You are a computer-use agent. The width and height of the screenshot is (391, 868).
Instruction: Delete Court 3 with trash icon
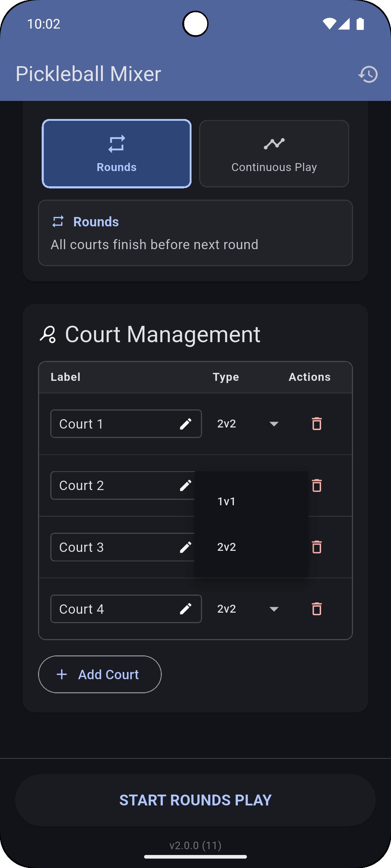(317, 547)
